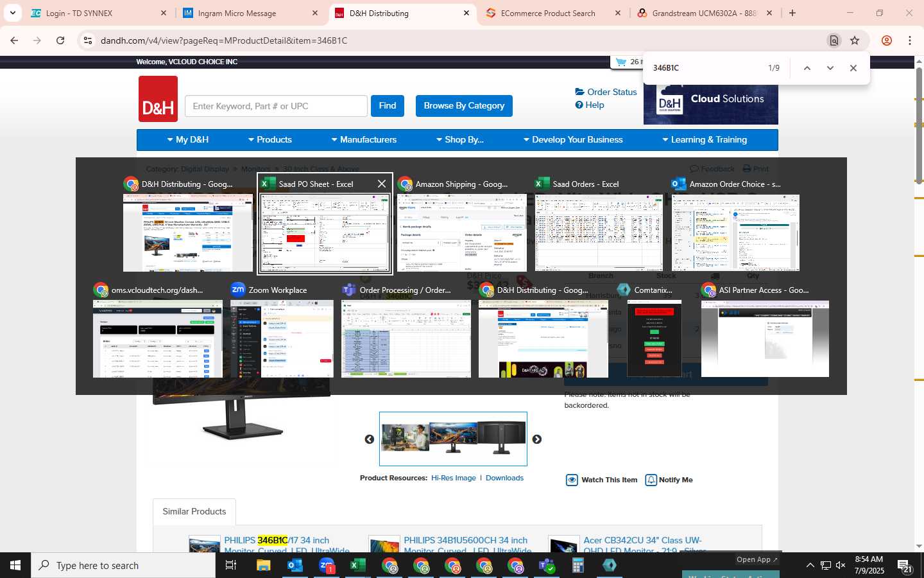Close Saad PO Sheet in task switcher

[x=382, y=184]
